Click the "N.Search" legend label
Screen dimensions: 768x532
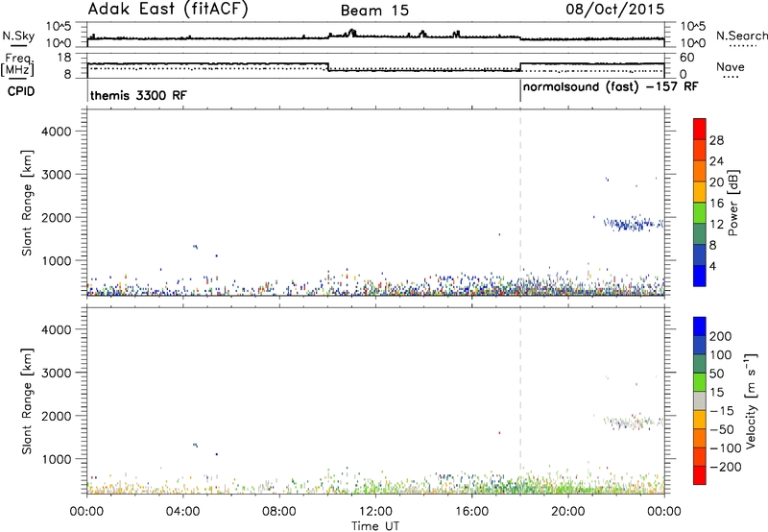[741, 36]
